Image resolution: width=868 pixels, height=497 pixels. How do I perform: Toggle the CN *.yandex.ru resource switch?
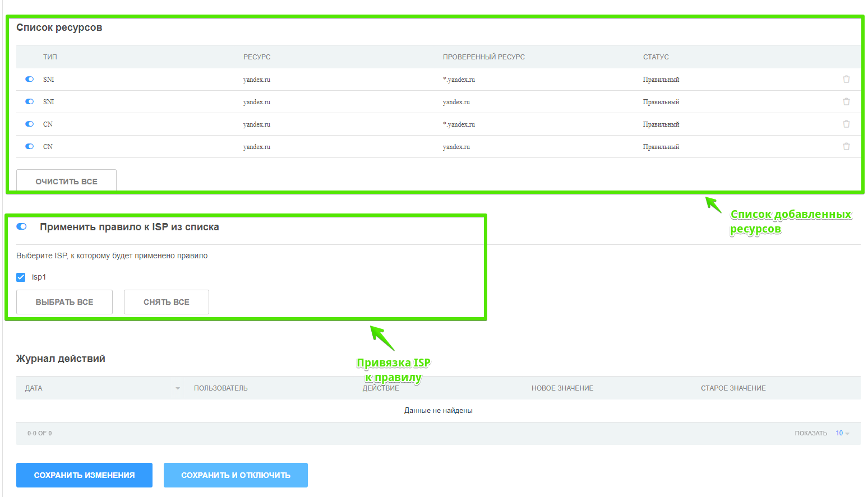30,124
